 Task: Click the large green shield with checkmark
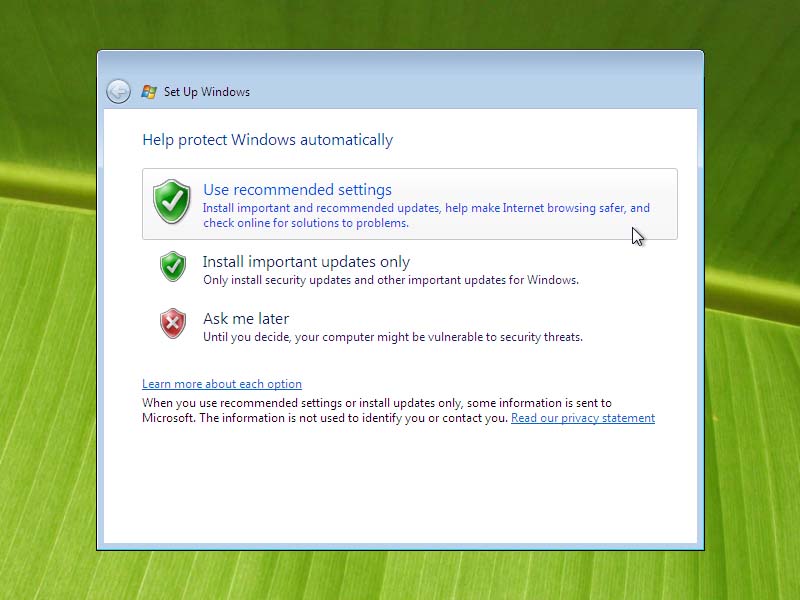171,202
